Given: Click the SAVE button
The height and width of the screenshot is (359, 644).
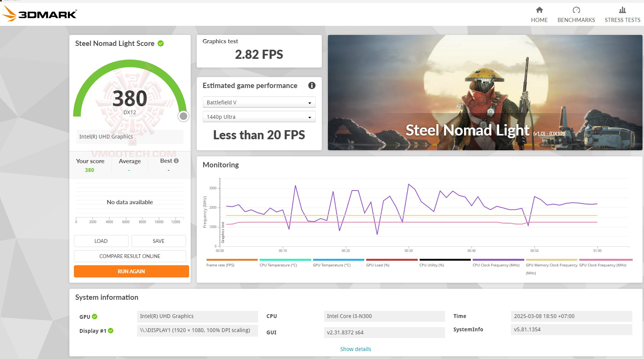Looking at the screenshot, I should click(x=158, y=241).
